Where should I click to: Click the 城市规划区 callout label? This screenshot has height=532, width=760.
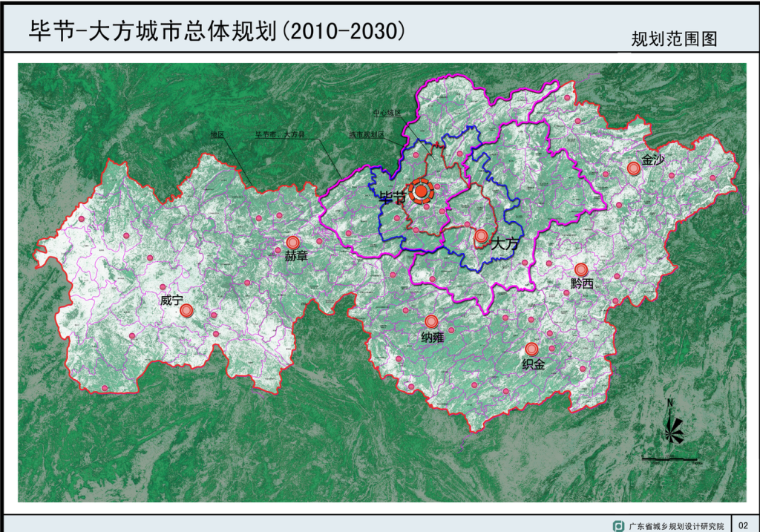coord(367,136)
